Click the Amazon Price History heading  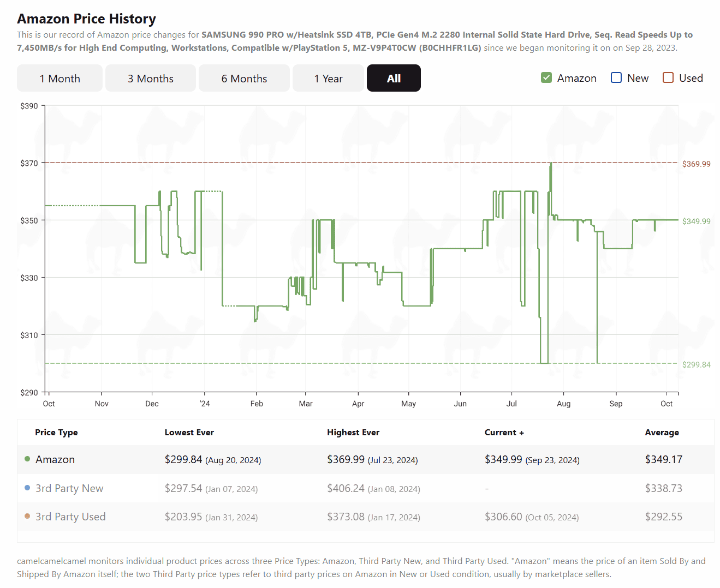86,19
